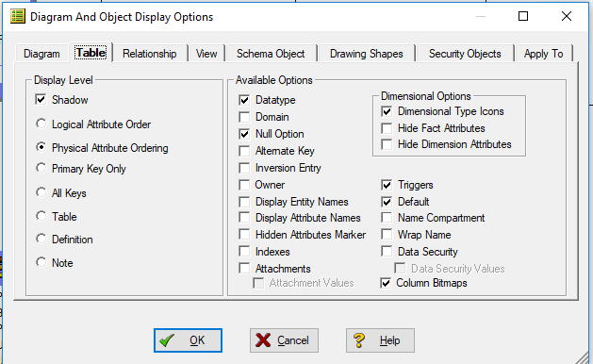This screenshot has width=593, height=364.
Task: Check Display Entity Names
Action: click(244, 202)
